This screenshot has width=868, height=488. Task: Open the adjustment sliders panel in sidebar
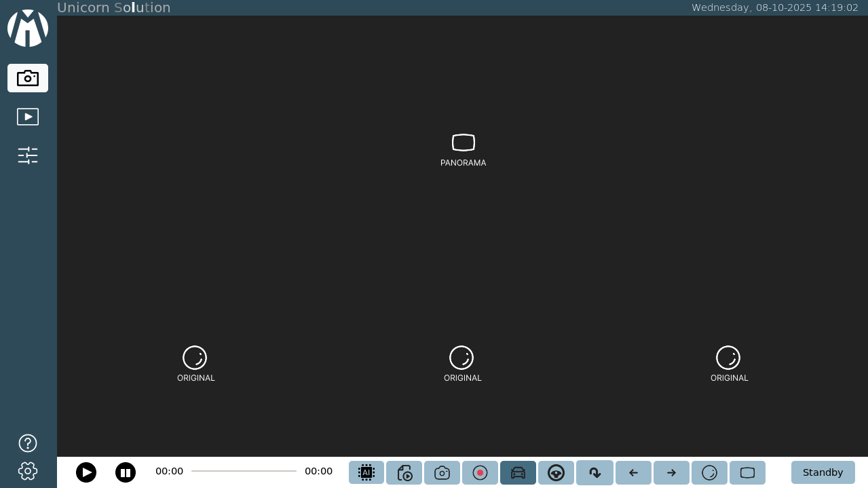pyautogui.click(x=27, y=155)
